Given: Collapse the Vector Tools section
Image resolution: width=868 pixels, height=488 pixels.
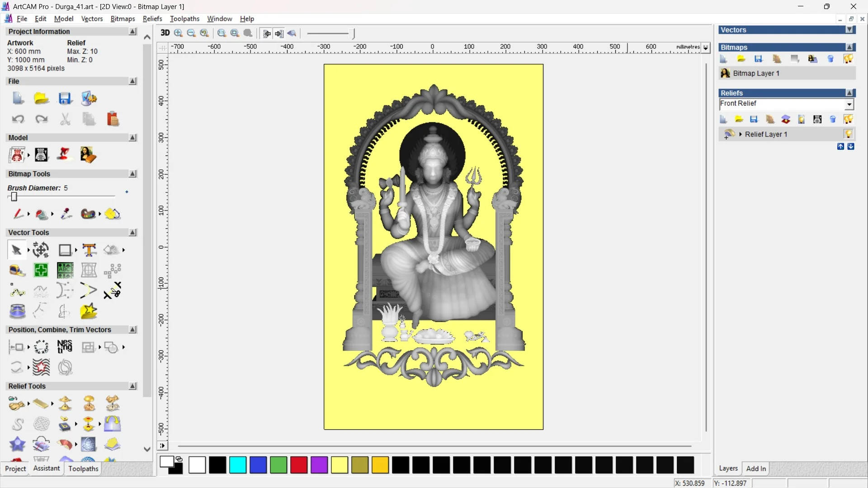Looking at the screenshot, I should pyautogui.click(x=132, y=232).
